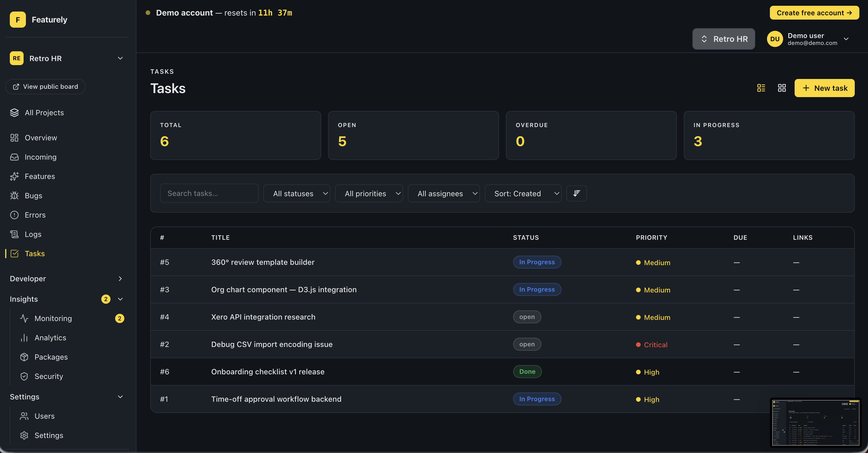This screenshot has height=453, width=868.
Task: Switch to list view layout icon
Action: 761,88
